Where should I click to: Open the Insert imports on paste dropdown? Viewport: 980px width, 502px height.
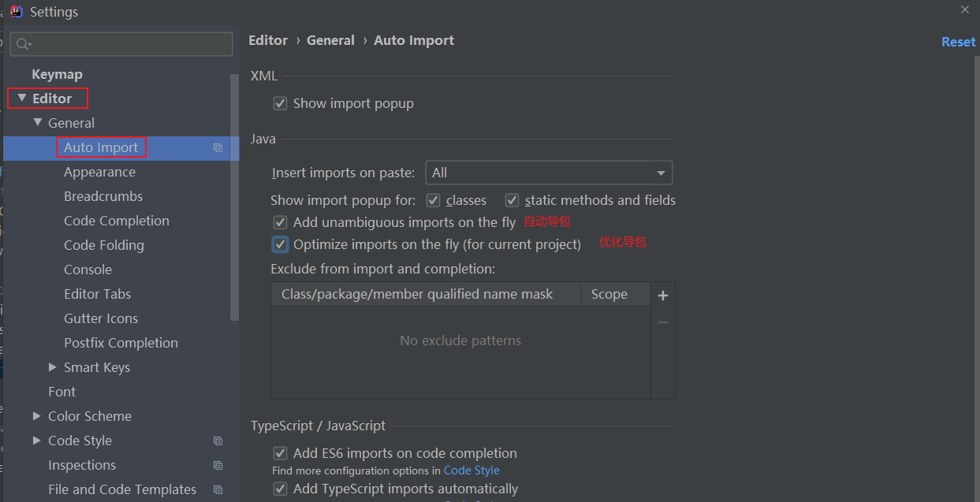549,173
